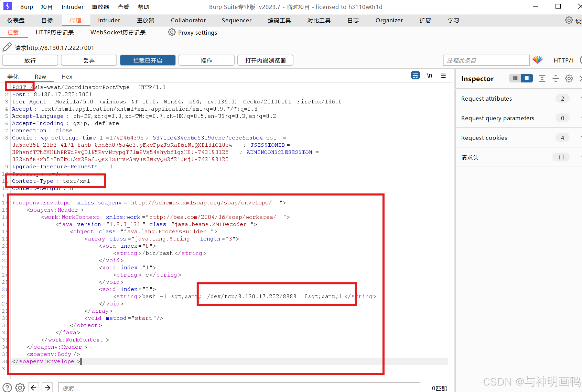Open global settings gear top right
The height and width of the screenshot is (392, 582).
pos(569,20)
